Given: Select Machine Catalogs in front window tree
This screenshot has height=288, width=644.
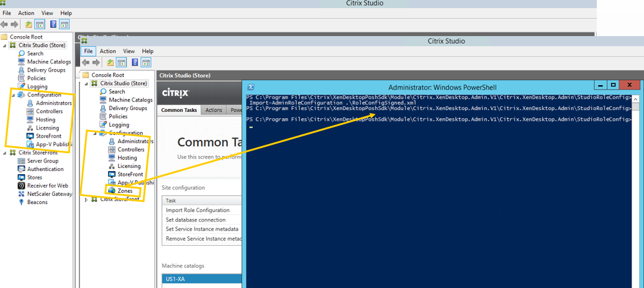Looking at the screenshot, I should click(130, 100).
